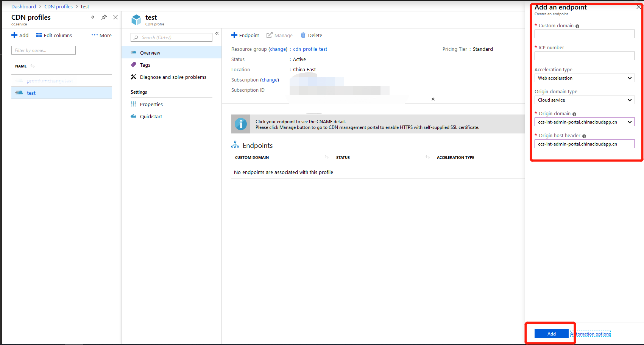Go to CDN profiles breadcrumb
The image size is (644, 345).
pos(58,6)
